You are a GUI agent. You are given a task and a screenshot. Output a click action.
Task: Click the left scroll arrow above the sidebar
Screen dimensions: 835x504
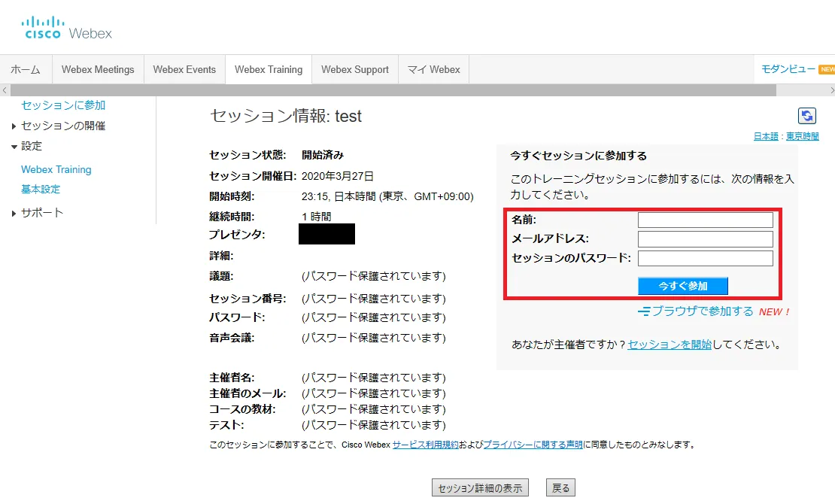coord(5,90)
